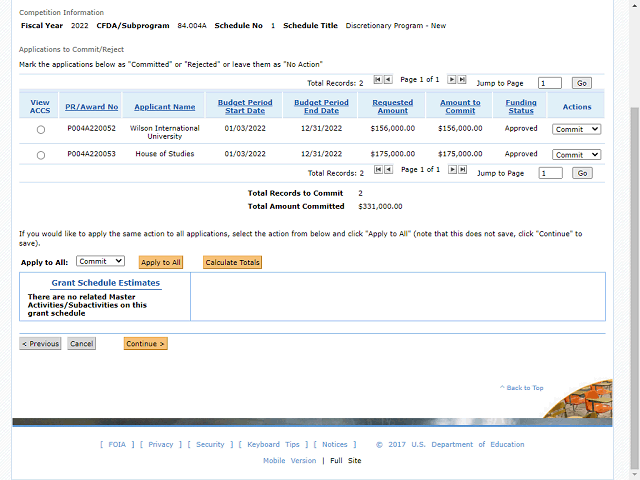Viewport: 640px width, 480px height.
Task: Open Actions dropdown for P004A220052
Action: tap(576, 129)
